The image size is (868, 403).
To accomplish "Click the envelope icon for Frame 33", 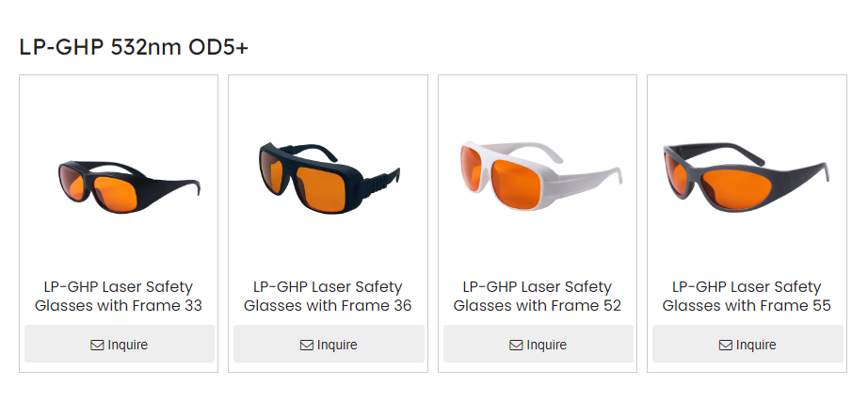I will 97,346.
